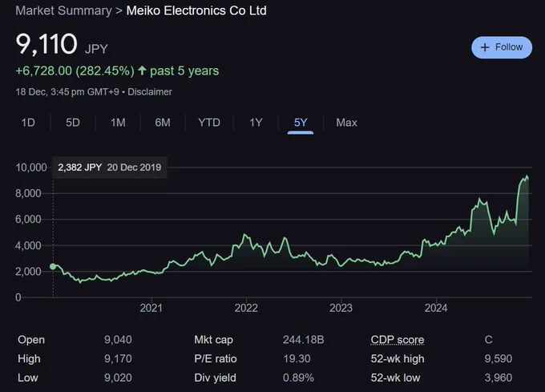Click the past 5 years text
The height and width of the screenshot is (392, 545).
click(184, 71)
